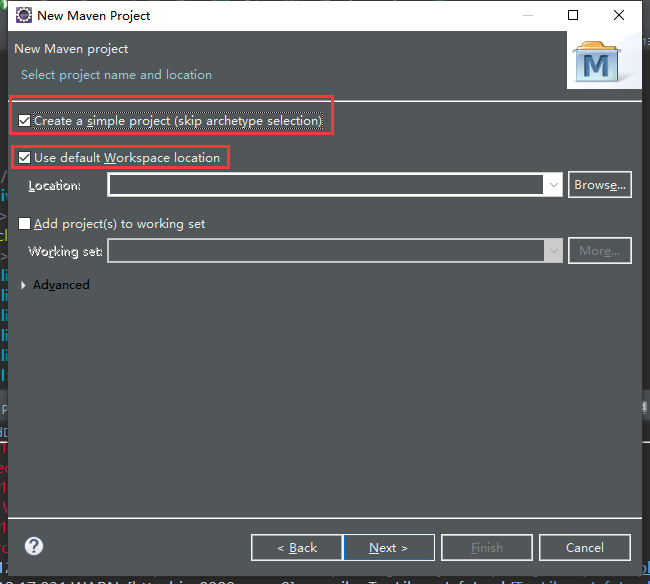650x584 pixels.
Task: Click the Eclipse icon in title bar
Action: click(24, 15)
